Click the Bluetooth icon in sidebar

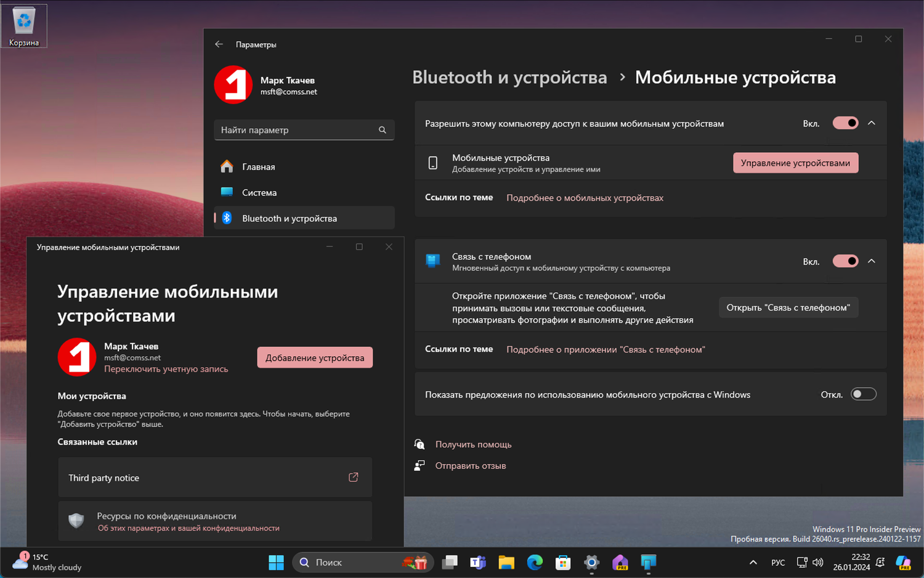coord(227,218)
